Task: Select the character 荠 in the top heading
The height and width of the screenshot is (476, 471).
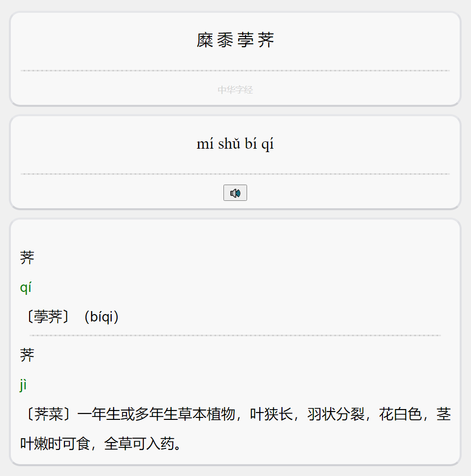Action: click(x=266, y=40)
